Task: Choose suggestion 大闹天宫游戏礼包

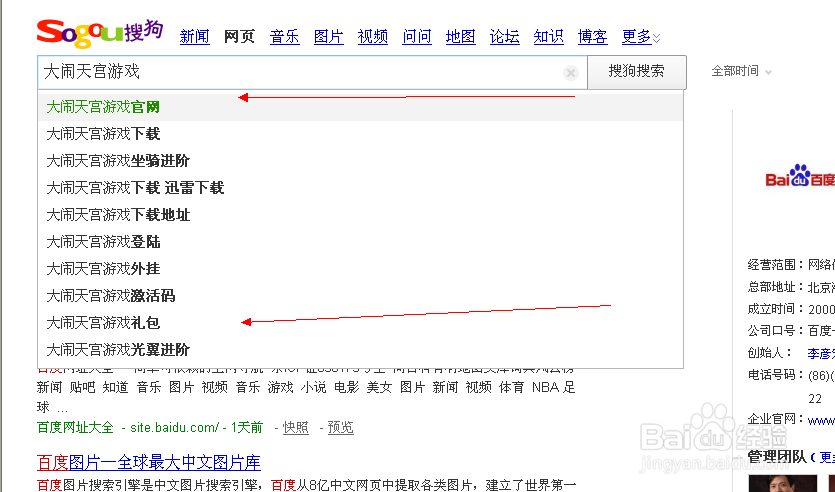Action: click(x=361, y=323)
